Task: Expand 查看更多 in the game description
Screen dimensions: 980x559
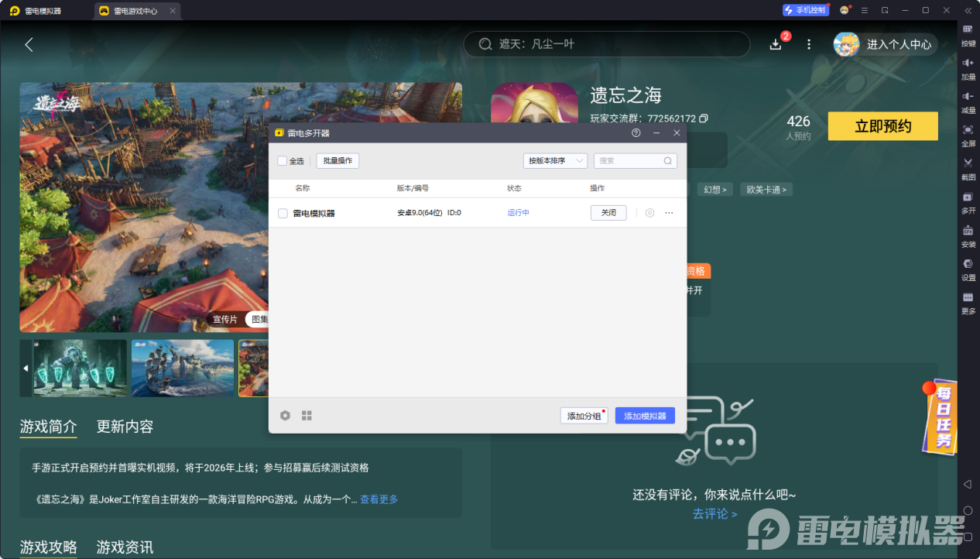Action: click(379, 499)
